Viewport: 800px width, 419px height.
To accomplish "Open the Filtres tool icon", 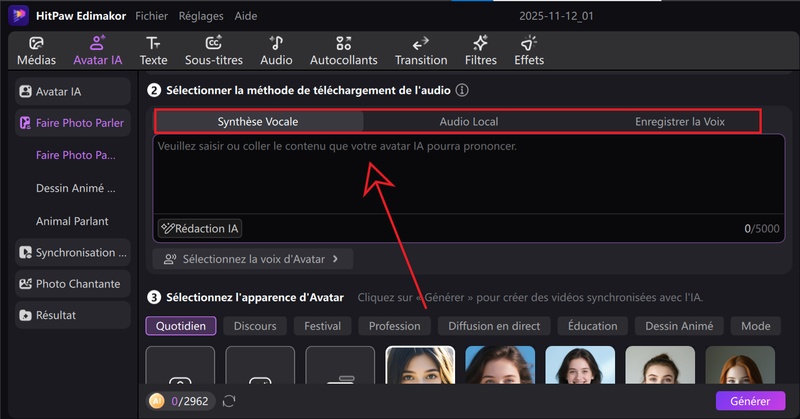I will click(x=480, y=43).
